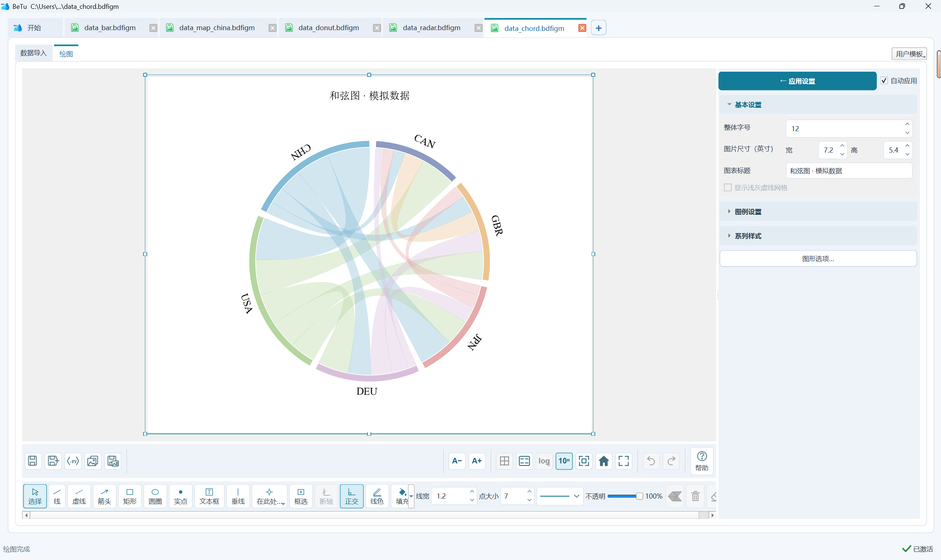Screen dimensions: 941x560
Task: Click the fullscreen expand icon
Action: click(x=624, y=461)
